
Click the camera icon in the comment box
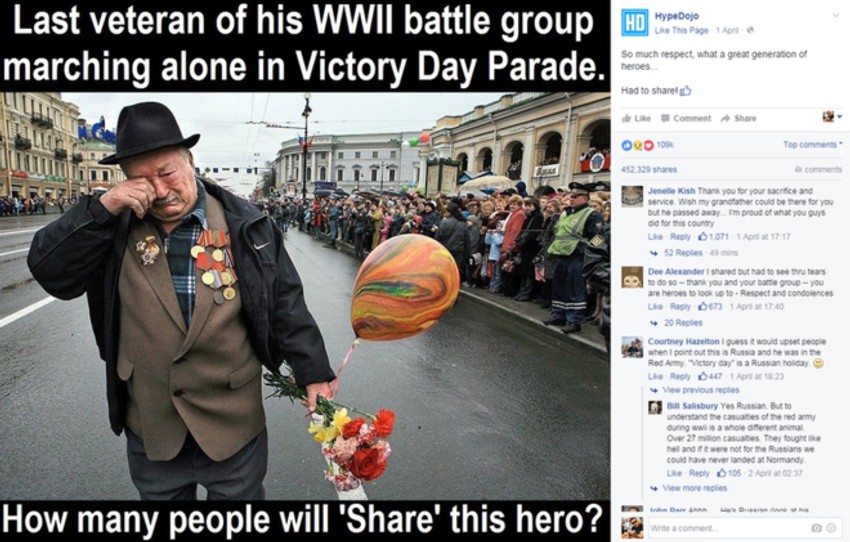(x=816, y=528)
